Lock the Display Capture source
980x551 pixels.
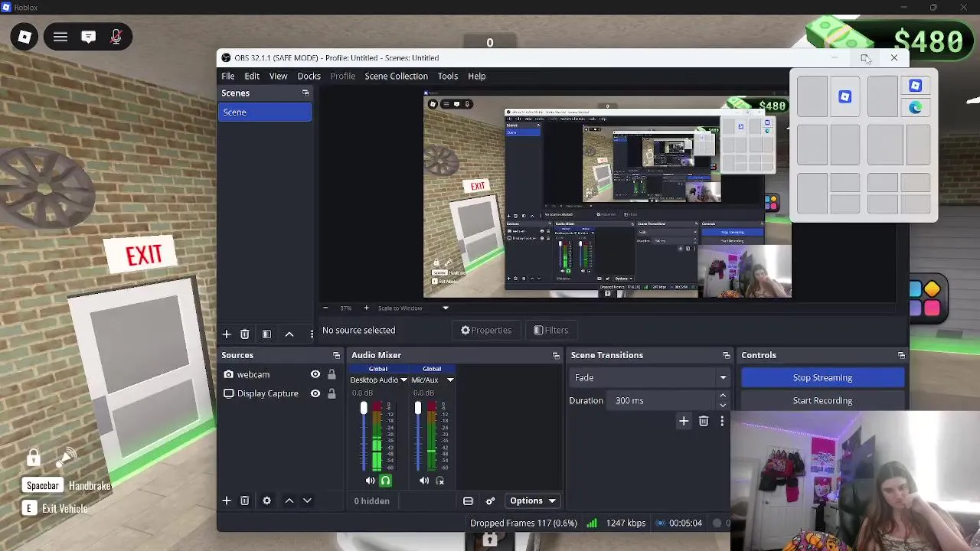tap(332, 393)
